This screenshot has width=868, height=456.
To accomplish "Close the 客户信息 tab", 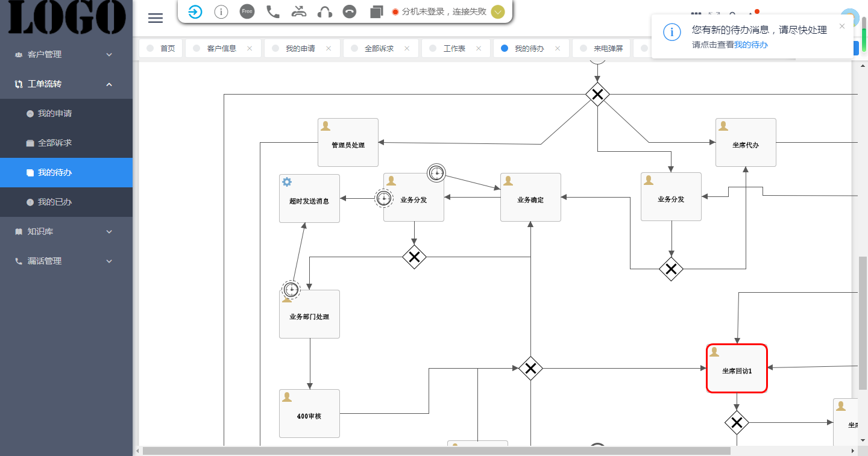I will click(x=250, y=49).
